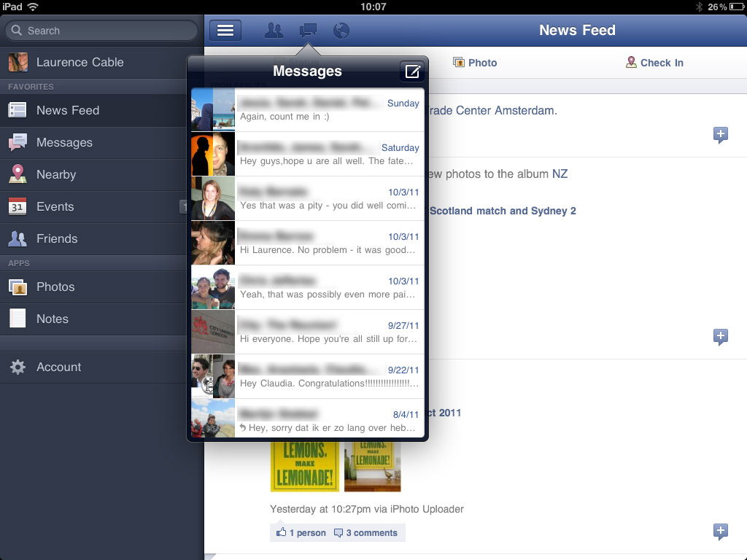Open 9/27/11 message 'Hi everyone. Hope you're'
This screenshot has width=747, height=560.
point(308,332)
